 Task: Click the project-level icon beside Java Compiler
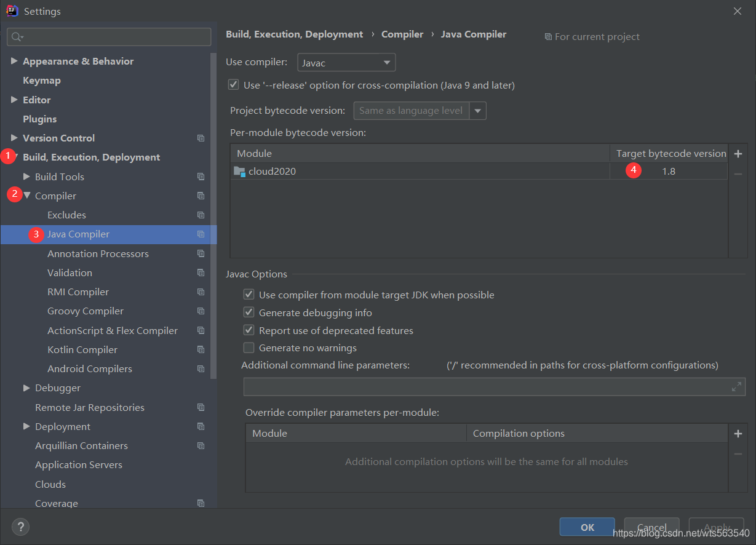[x=201, y=234]
